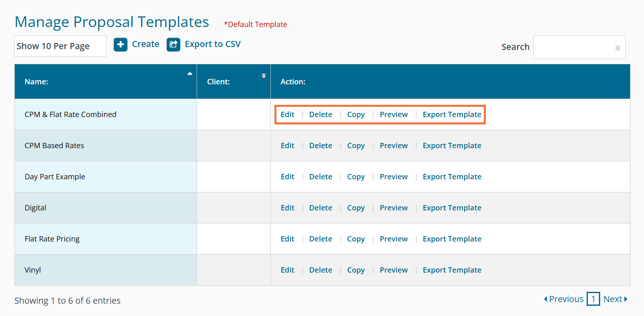This screenshot has width=644, height=316.
Task: Click the Export to CSV icon
Action: [173, 44]
